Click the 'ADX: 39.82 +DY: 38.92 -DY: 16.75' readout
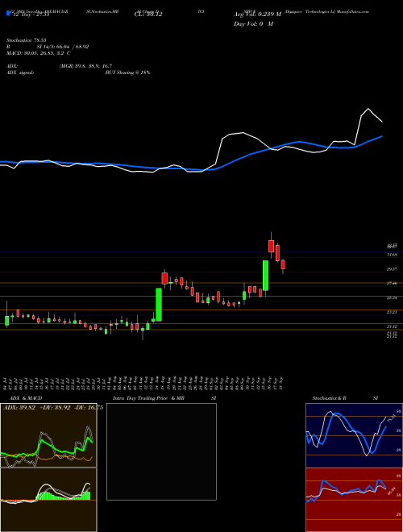 tap(53, 408)
